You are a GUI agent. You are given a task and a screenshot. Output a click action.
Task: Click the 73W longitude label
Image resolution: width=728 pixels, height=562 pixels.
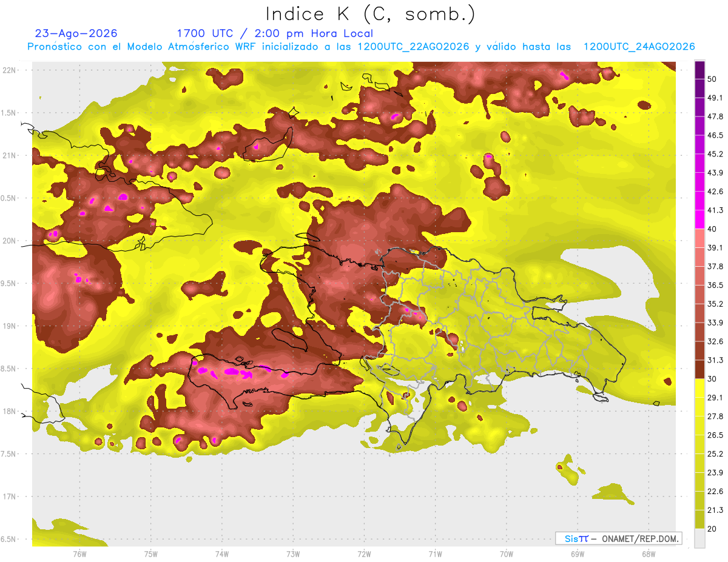point(292,554)
